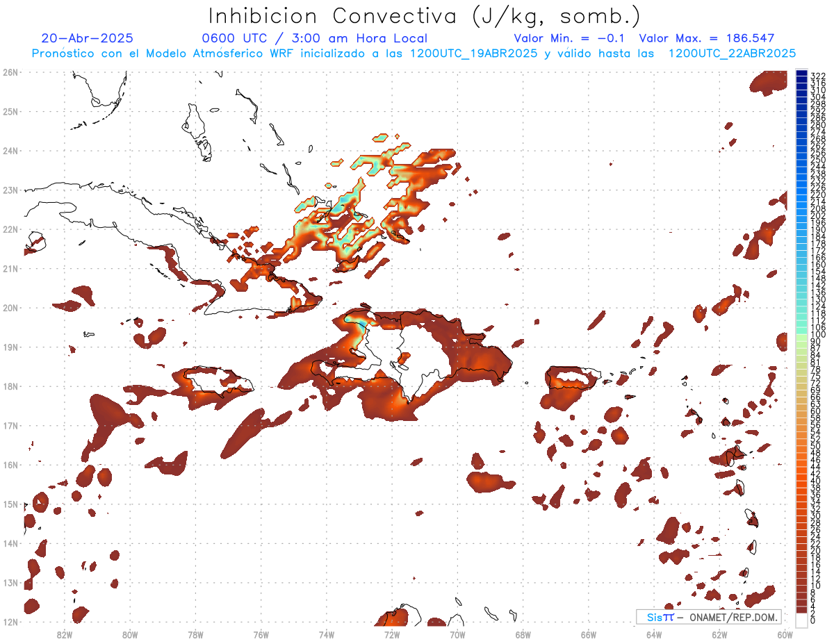The width and height of the screenshot is (834, 644).
Task: Click the 23N latitude label
Action: [10, 190]
